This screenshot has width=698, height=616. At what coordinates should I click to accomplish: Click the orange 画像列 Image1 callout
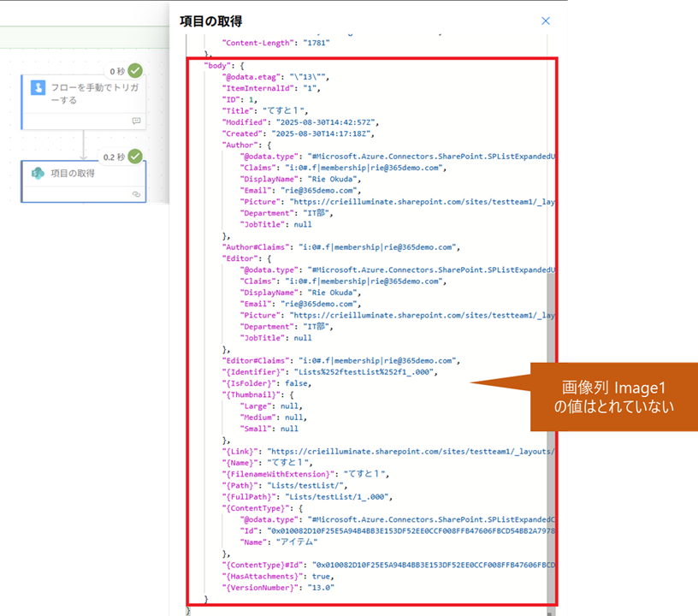click(x=614, y=397)
